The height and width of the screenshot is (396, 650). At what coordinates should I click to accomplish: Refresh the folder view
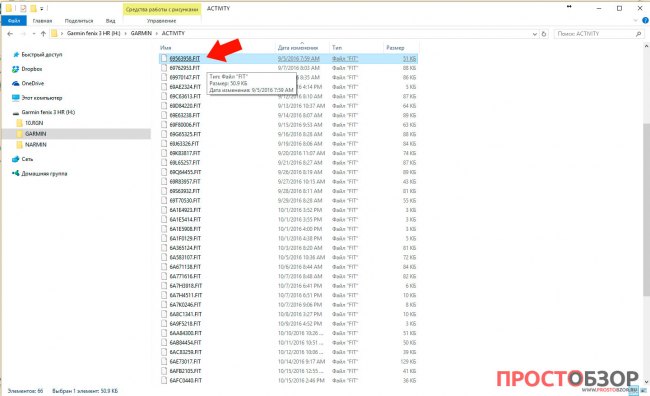[544, 34]
